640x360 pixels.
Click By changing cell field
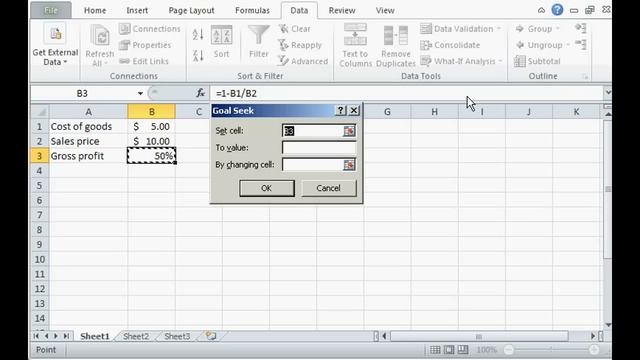[313, 165]
